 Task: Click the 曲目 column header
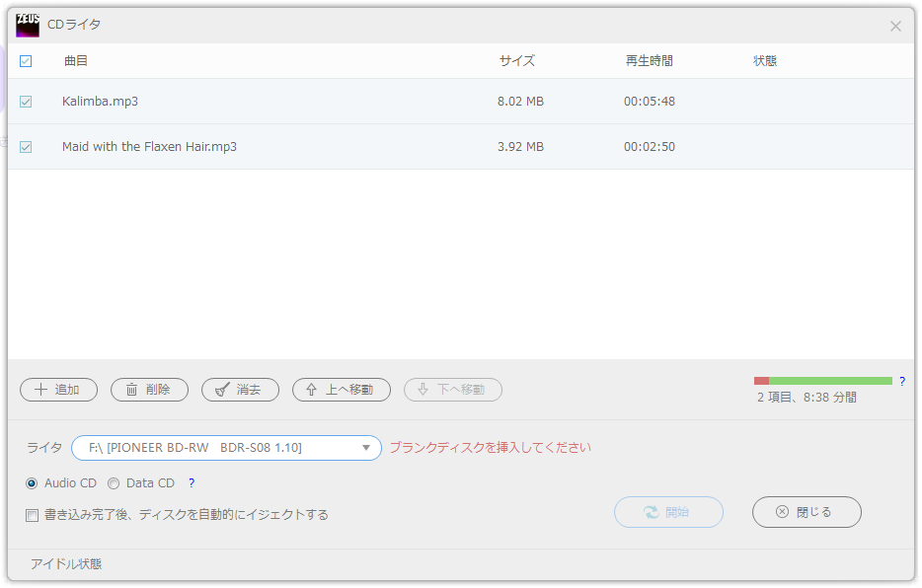[x=76, y=60]
